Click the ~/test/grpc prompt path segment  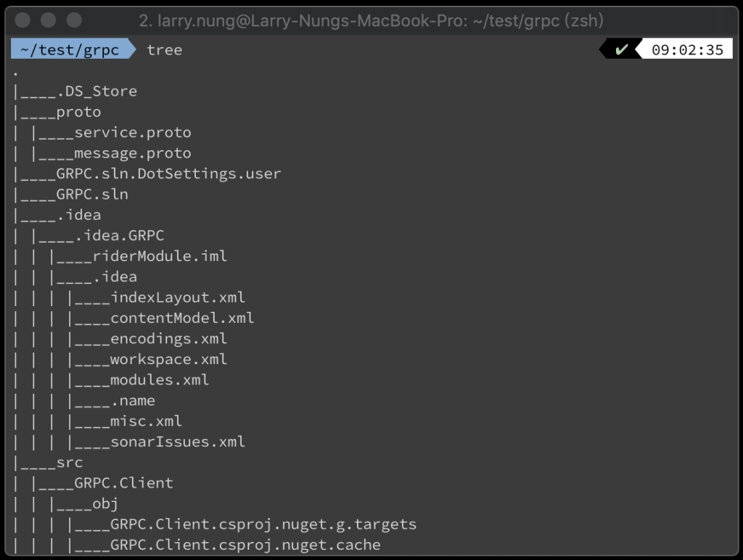(x=70, y=50)
